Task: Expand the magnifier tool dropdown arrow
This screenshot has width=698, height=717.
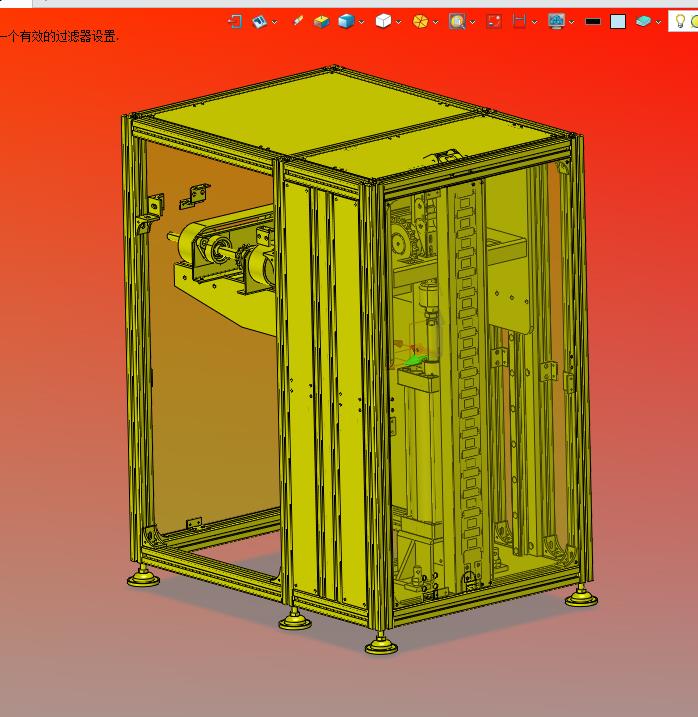Action: 472,21
